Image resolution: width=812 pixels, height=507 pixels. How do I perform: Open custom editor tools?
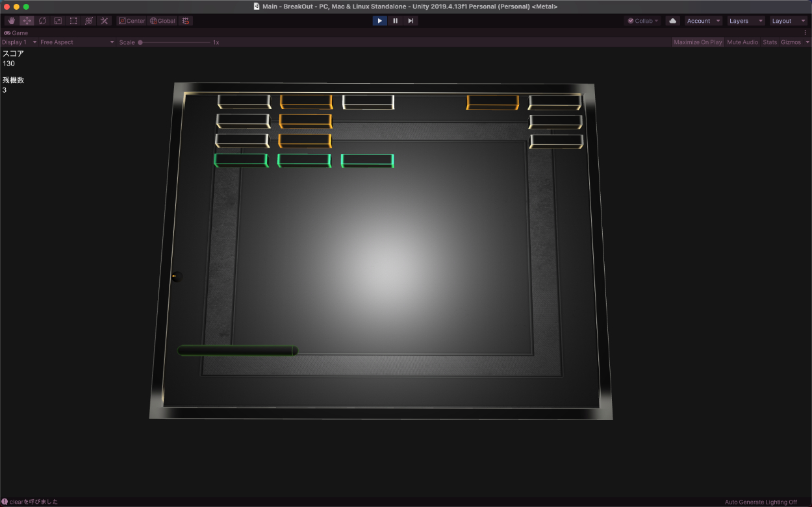105,21
